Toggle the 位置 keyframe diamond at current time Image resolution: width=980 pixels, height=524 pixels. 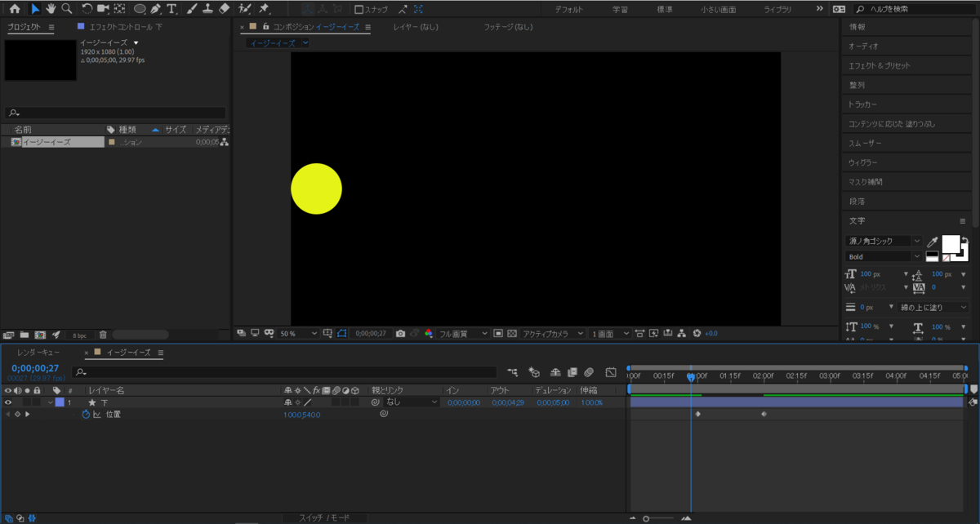tap(17, 415)
